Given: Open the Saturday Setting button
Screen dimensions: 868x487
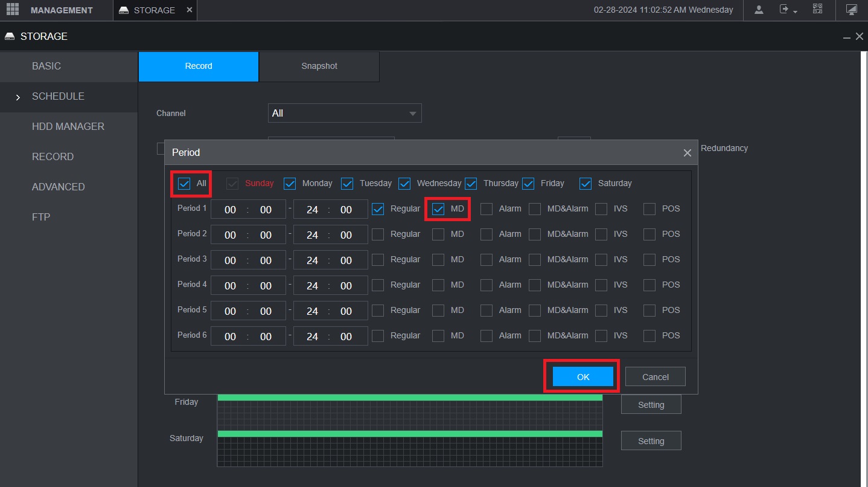Looking at the screenshot, I should point(651,441).
